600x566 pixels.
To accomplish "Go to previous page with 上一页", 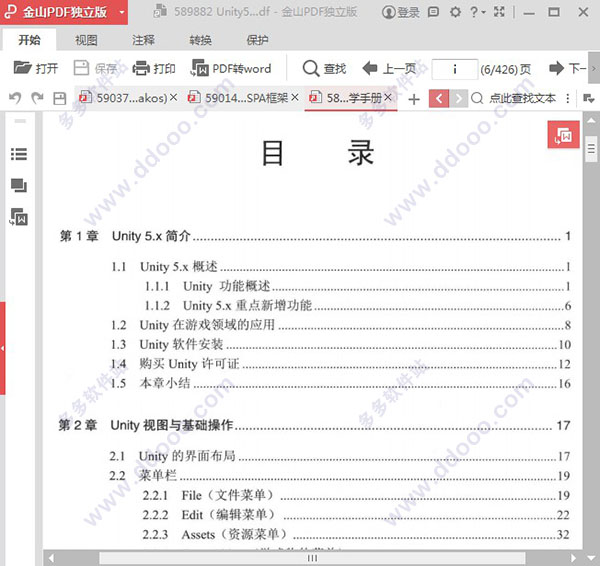I will pos(389,69).
